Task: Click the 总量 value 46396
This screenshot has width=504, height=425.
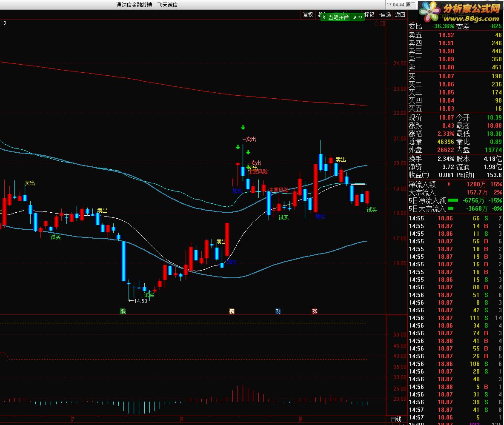Action: point(446,142)
